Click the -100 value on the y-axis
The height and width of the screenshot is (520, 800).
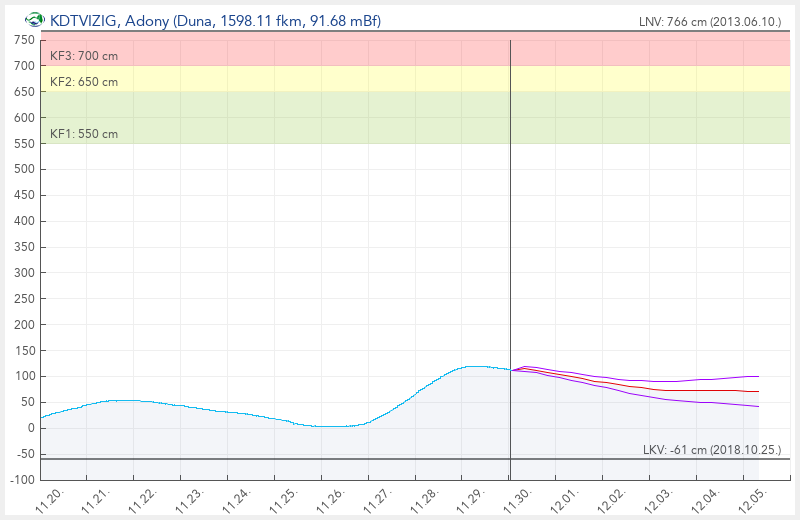(x=20, y=480)
